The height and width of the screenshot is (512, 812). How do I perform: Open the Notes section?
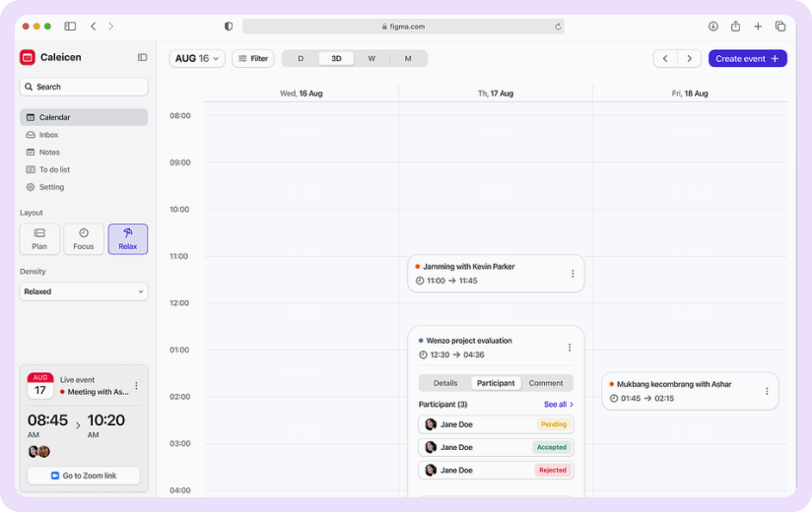point(49,153)
